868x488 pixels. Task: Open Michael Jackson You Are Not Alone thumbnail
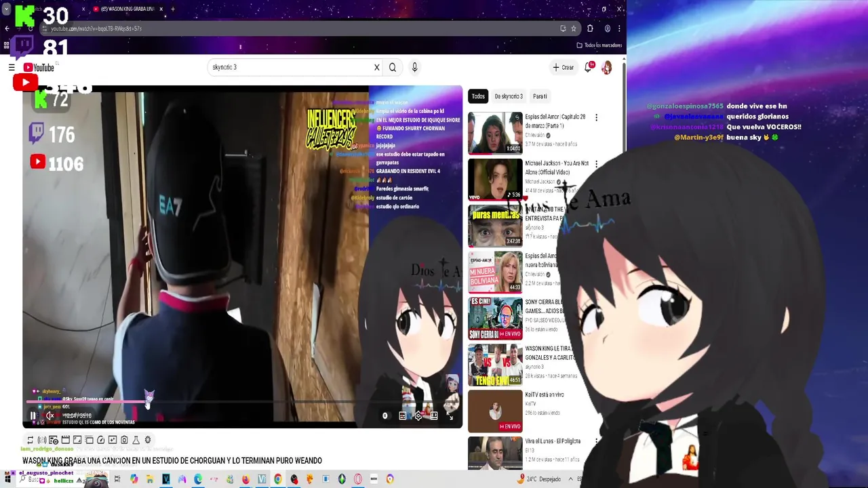point(495,179)
